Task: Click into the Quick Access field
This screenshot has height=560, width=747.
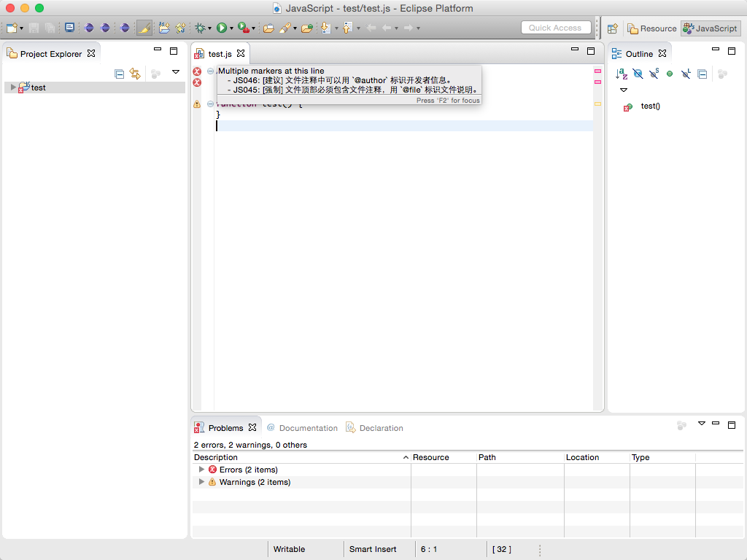Action: click(556, 28)
